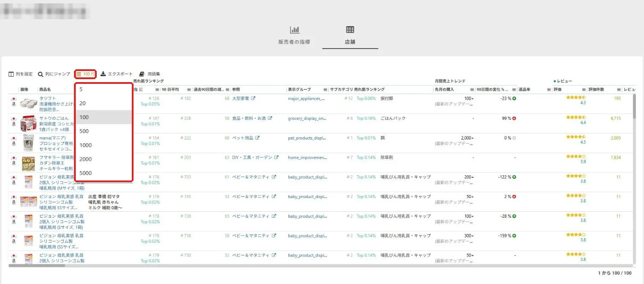Select 2000 rows per page
This screenshot has height=284, width=644.
tap(104, 159)
